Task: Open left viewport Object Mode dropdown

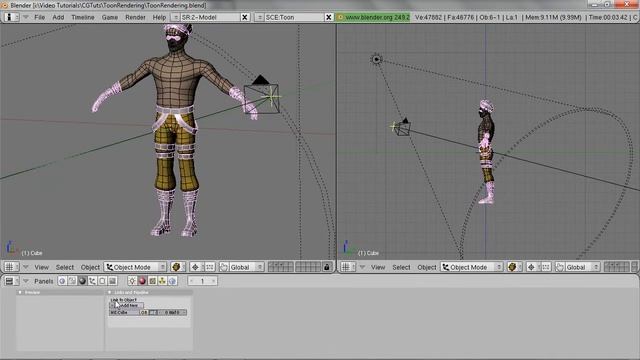Action: (x=135, y=267)
